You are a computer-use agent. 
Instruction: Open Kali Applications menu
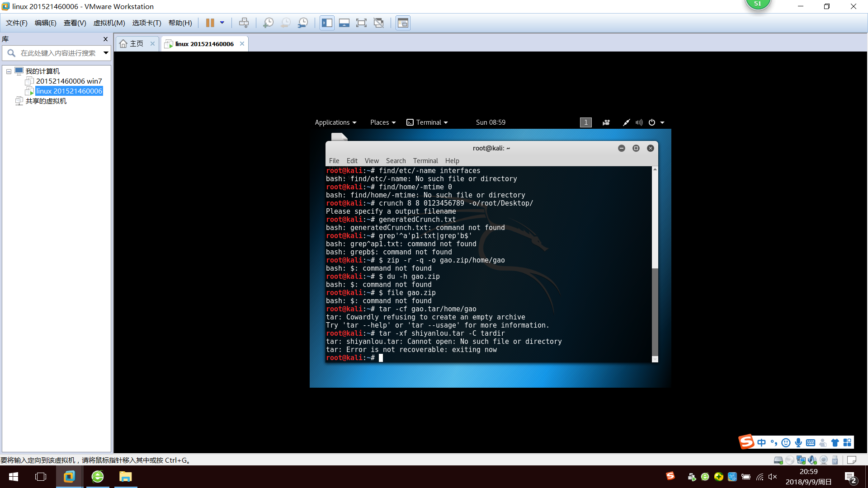pyautogui.click(x=335, y=122)
